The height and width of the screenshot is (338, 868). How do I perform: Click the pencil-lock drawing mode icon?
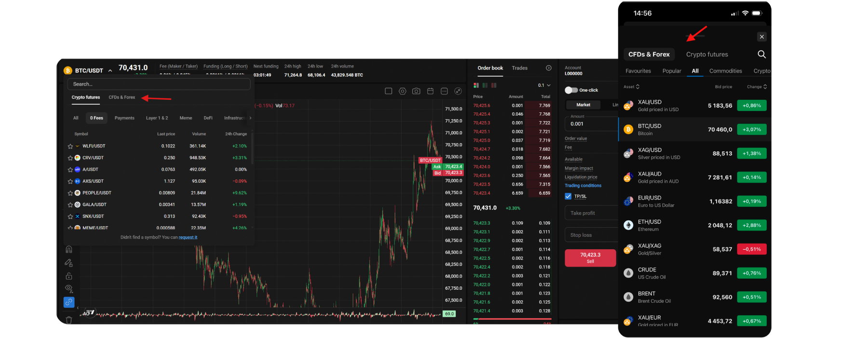point(69,263)
